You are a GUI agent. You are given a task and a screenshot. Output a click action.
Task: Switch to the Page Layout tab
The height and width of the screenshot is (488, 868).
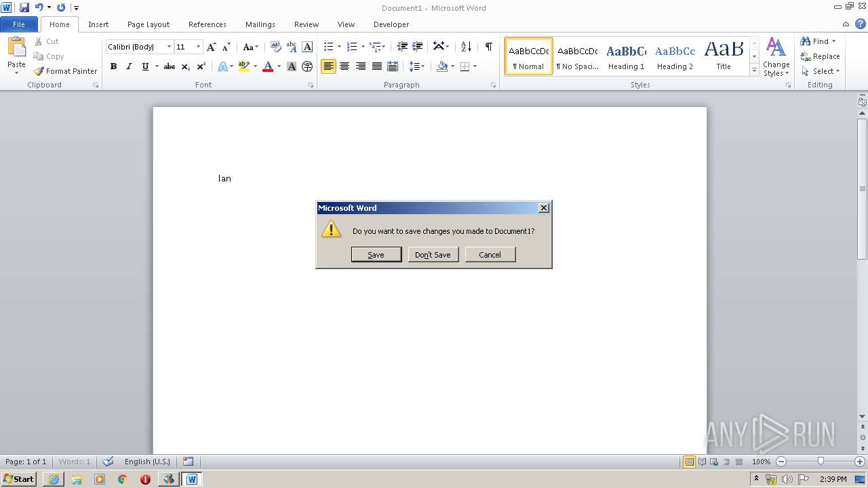149,24
